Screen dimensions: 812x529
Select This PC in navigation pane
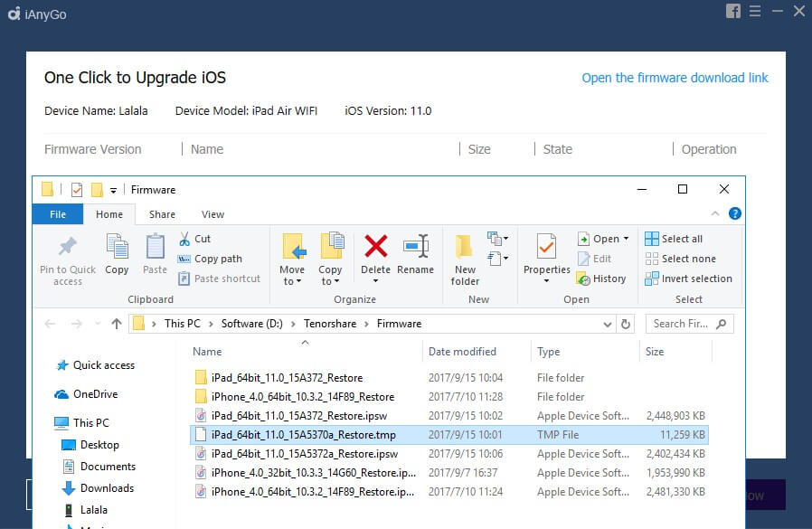point(82,423)
